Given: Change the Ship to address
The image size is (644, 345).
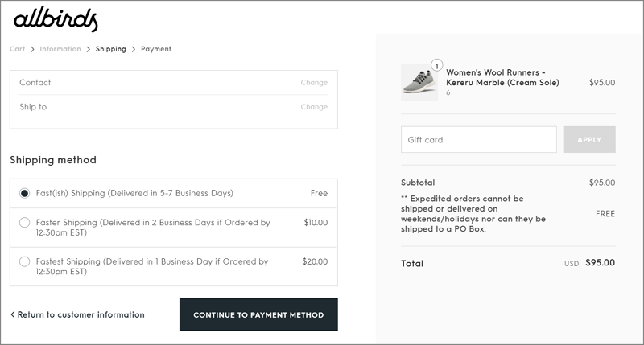Looking at the screenshot, I should pos(314,107).
